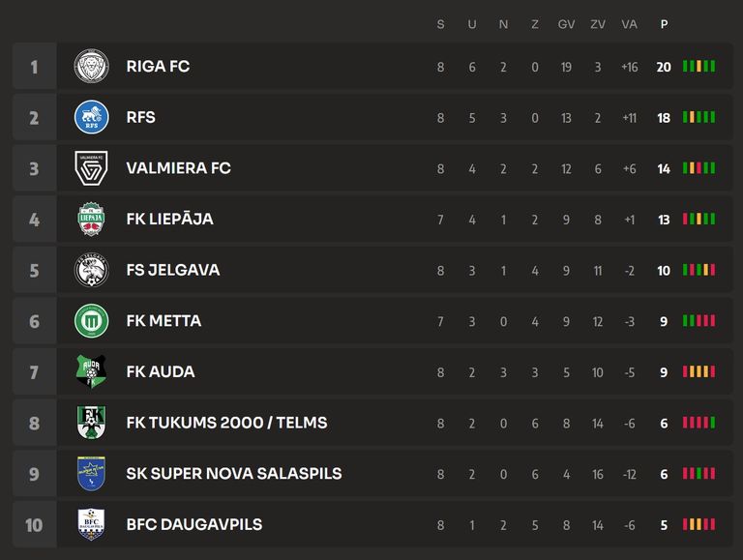Image resolution: width=743 pixels, height=560 pixels.
Task: Select the SK SUPER NOVA SALASPILS name
Action: [x=234, y=474]
